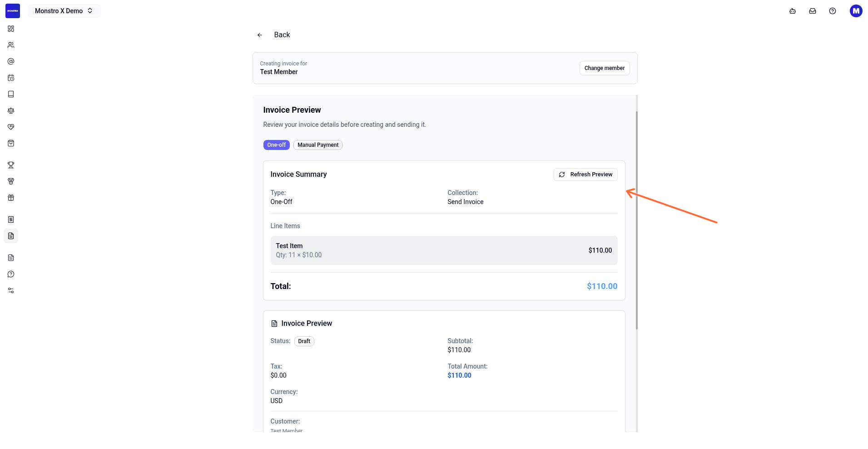Click the Draft status badge

tap(304, 341)
